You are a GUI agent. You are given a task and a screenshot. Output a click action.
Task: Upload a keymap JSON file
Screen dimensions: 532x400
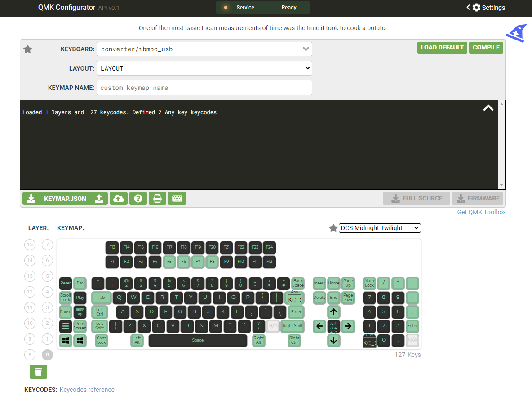[99, 198]
